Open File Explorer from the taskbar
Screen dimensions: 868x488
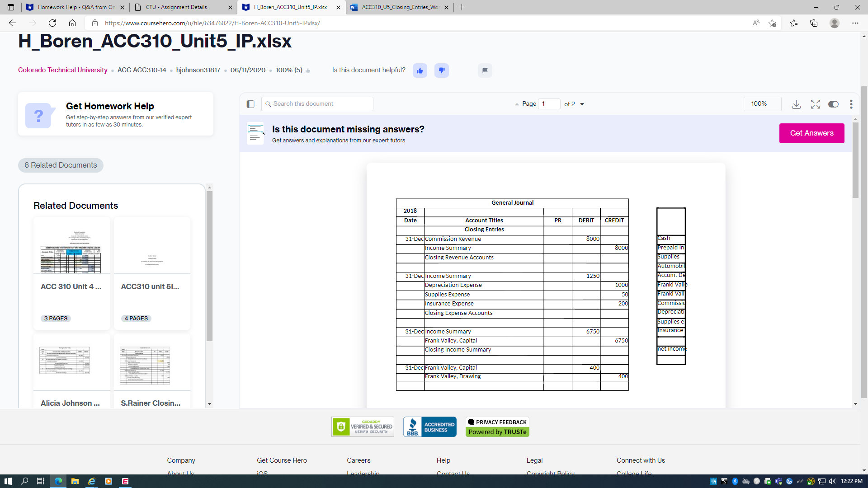click(x=75, y=481)
